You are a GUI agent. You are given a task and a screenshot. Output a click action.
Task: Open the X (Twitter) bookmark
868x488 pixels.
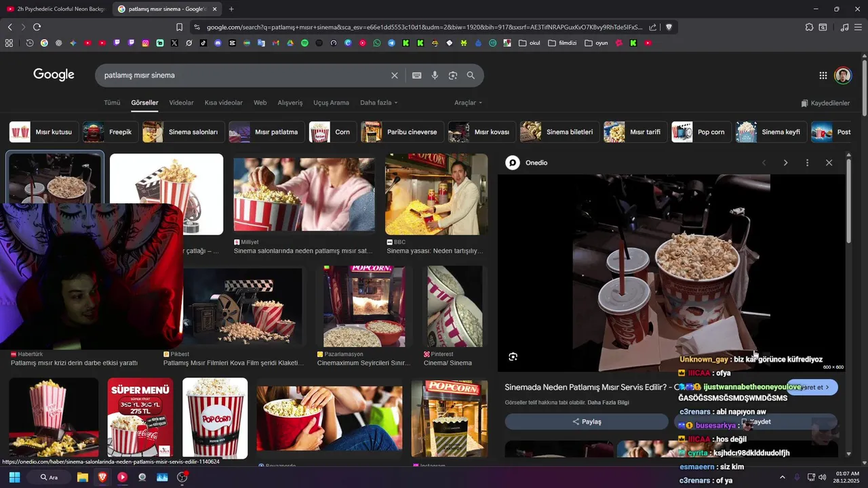[x=174, y=43]
